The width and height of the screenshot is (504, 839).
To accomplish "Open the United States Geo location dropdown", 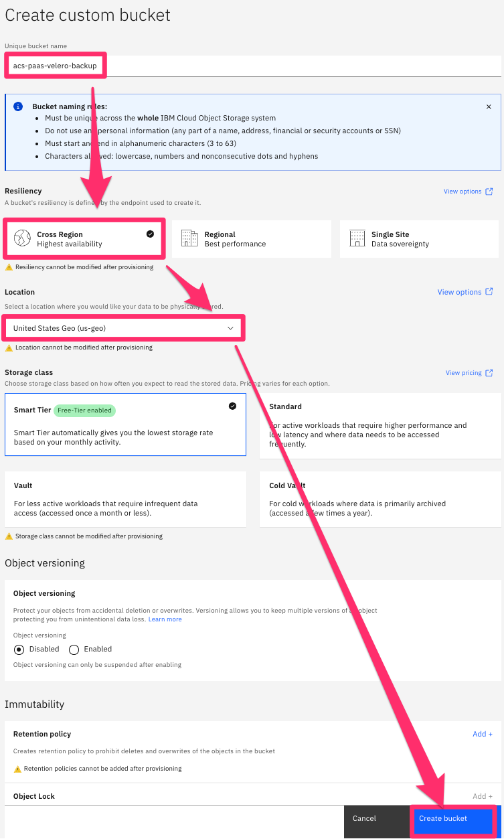I will [124, 328].
